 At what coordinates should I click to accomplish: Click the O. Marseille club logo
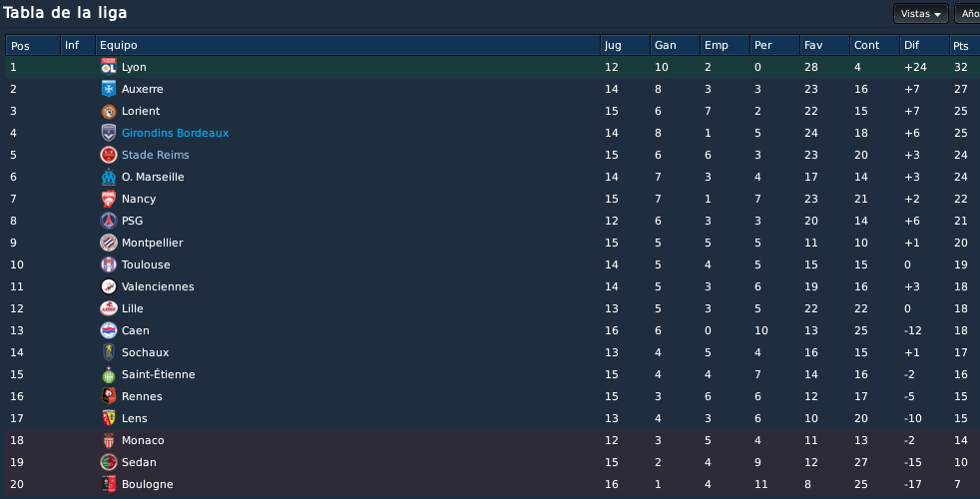[109, 177]
